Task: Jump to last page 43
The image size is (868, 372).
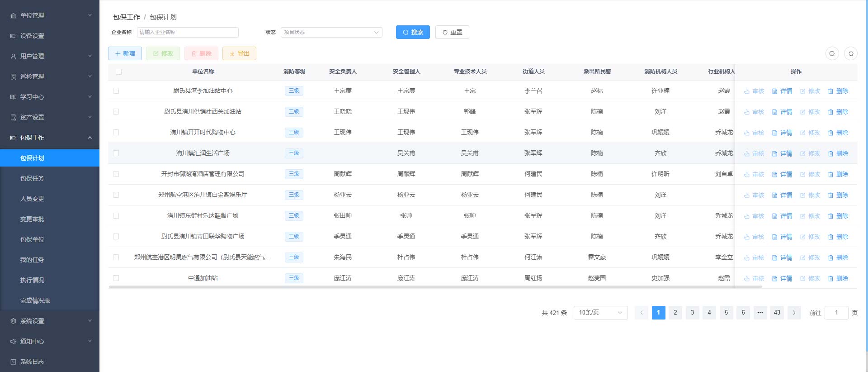Action: (x=777, y=313)
